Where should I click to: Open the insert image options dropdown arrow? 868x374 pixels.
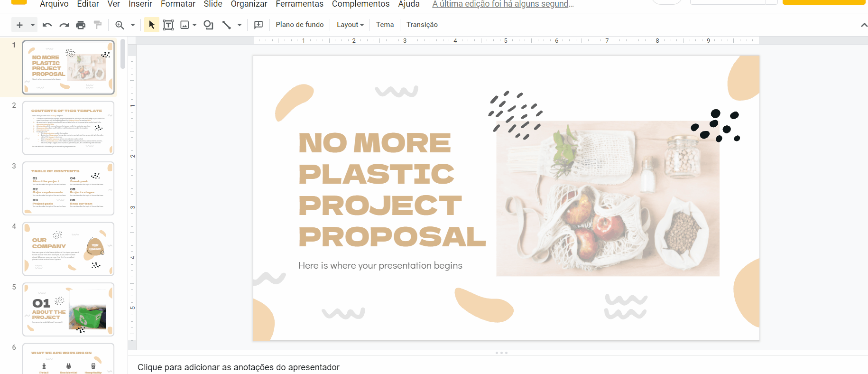(x=194, y=25)
